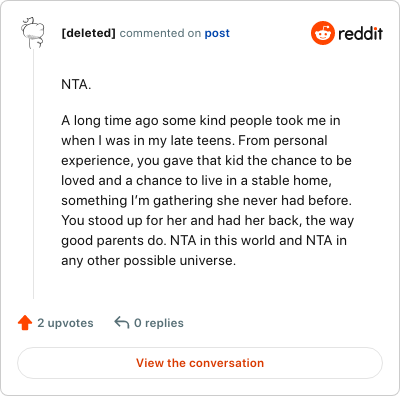Image resolution: width=400 pixels, height=396 pixels.
Task: Click the line starting "good parents do"
Action: point(204,240)
